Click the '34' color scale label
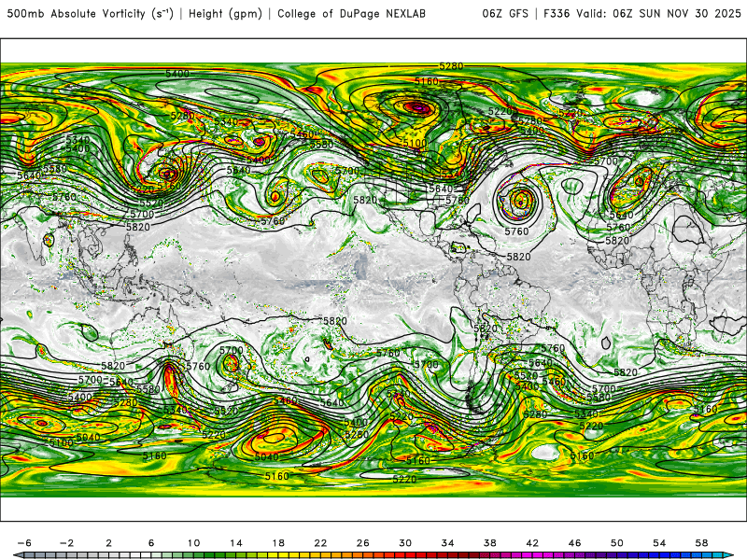Screen dimensions: 747x560 (447, 543)
